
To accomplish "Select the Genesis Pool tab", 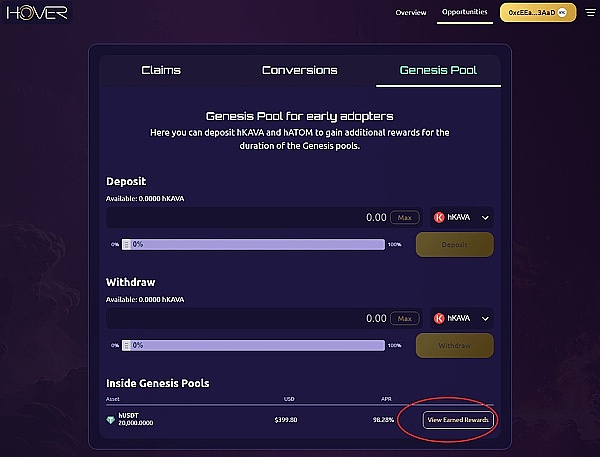I will tap(438, 70).
